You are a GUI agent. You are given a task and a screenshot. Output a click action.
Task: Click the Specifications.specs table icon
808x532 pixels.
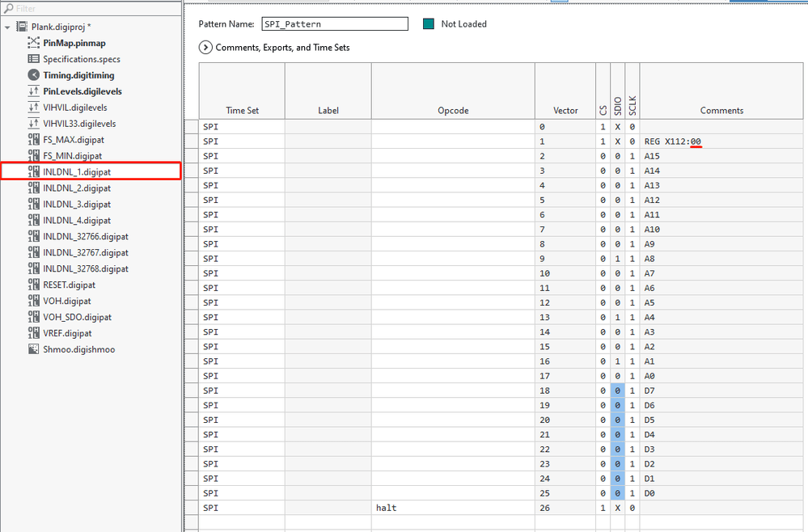click(x=33, y=59)
